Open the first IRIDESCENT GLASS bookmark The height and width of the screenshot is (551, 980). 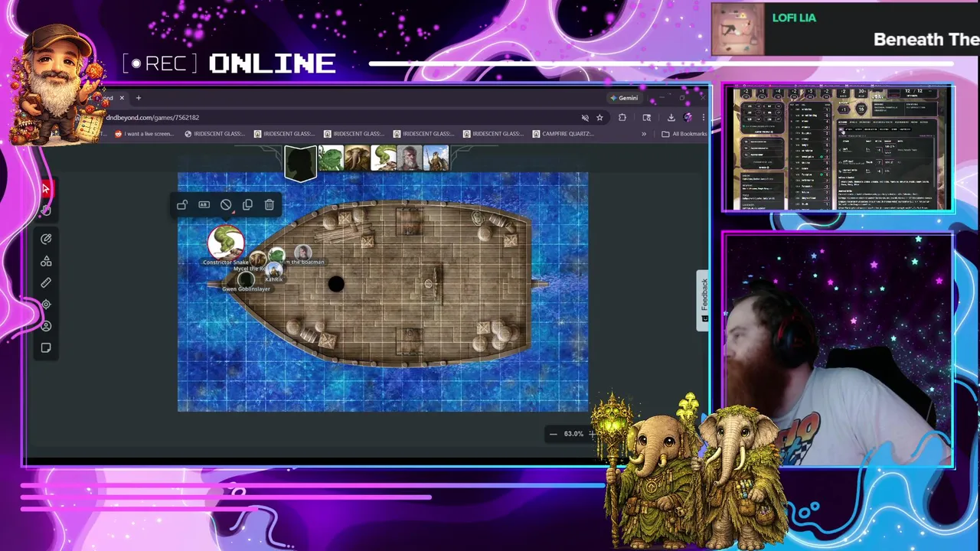point(214,134)
